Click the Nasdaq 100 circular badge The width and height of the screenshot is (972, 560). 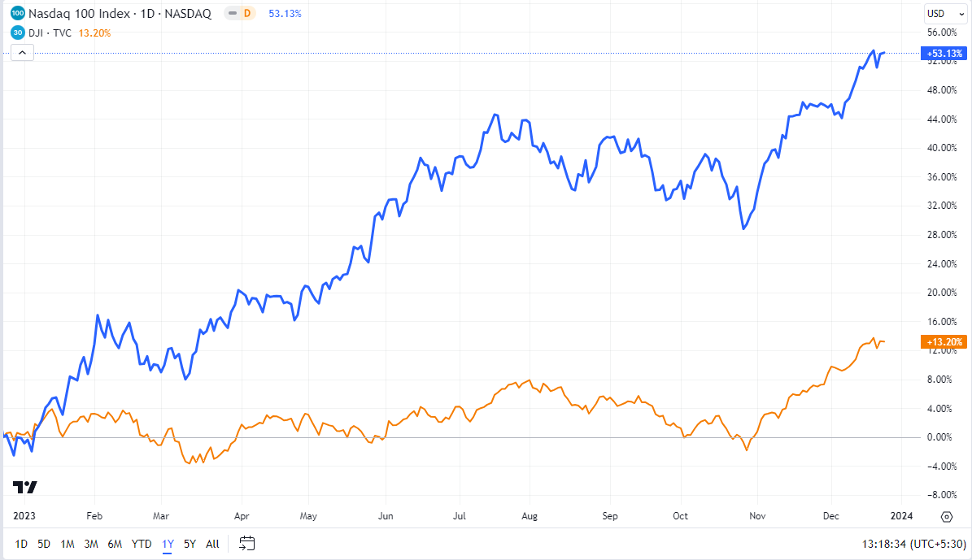tap(17, 13)
